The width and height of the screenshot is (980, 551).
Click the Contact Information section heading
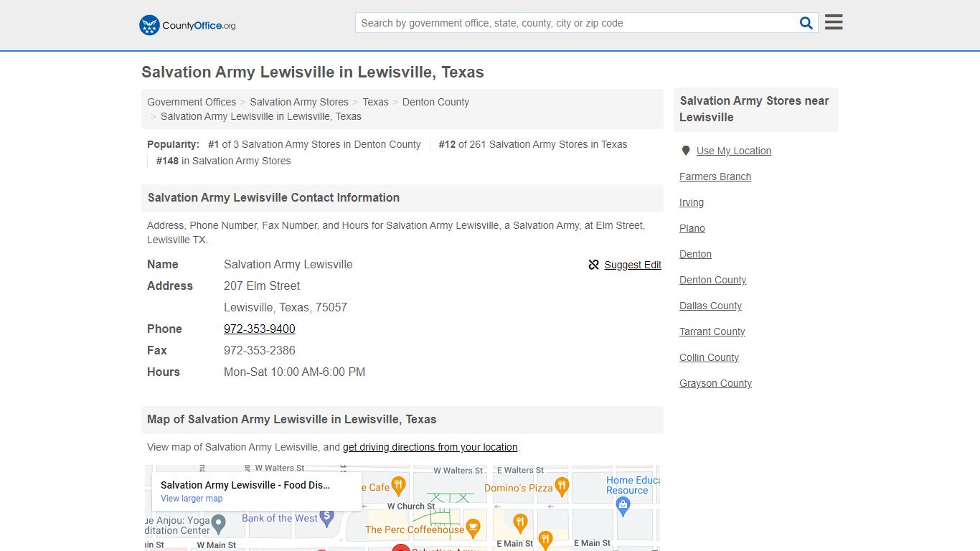273,197
